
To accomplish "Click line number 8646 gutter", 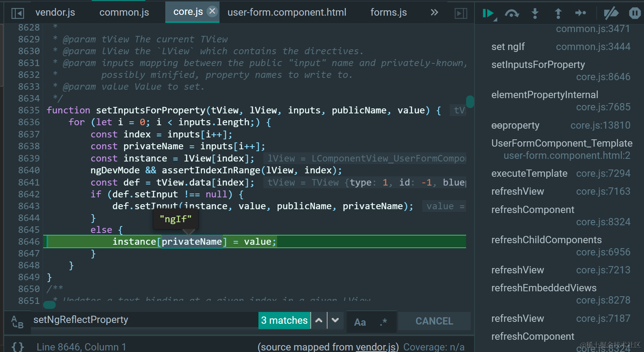I will (x=29, y=242).
